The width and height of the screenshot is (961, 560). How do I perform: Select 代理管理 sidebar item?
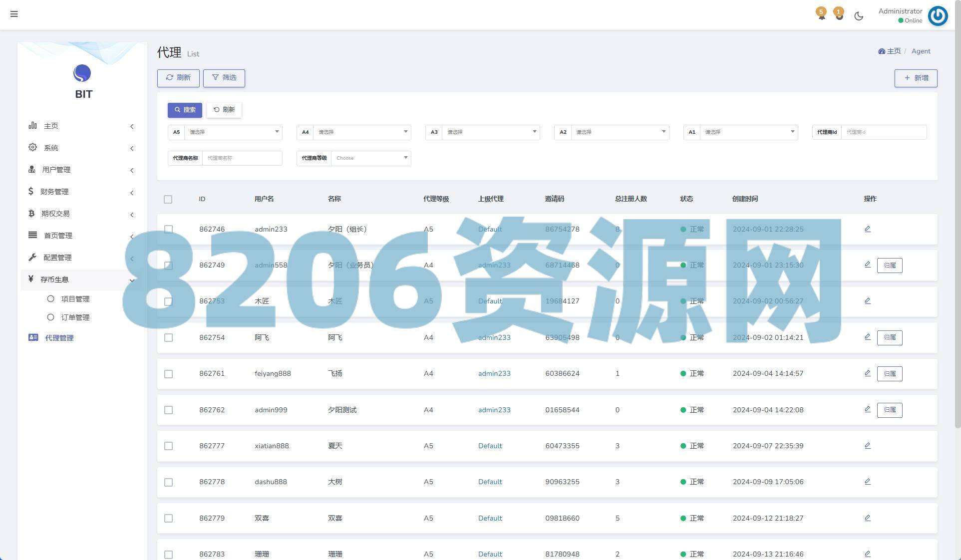[x=59, y=338]
